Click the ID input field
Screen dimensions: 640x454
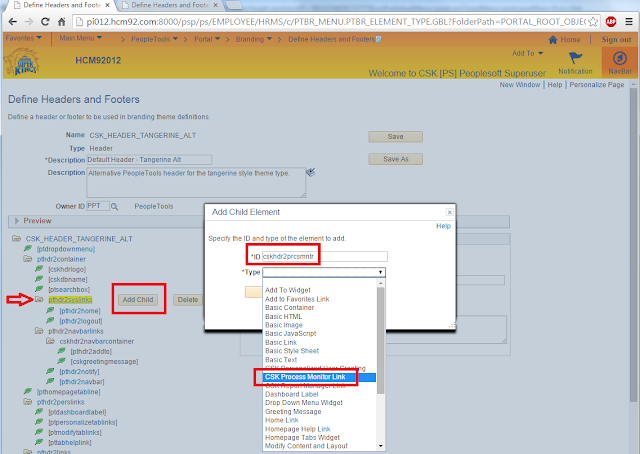pos(324,256)
